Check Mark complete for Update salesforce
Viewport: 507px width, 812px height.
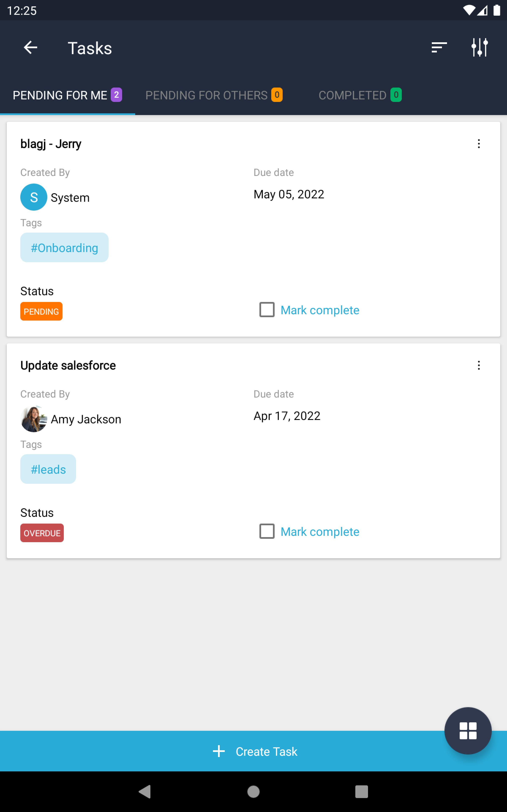tap(267, 531)
